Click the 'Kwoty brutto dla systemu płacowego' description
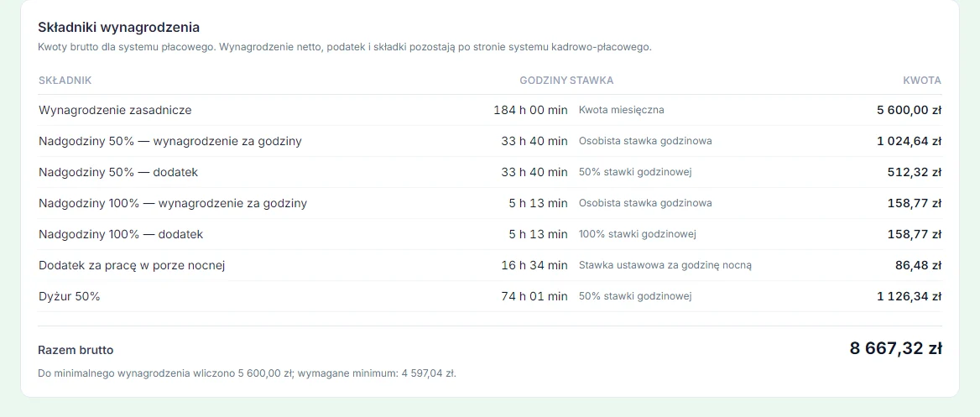This screenshot has height=417, width=980. (x=344, y=47)
